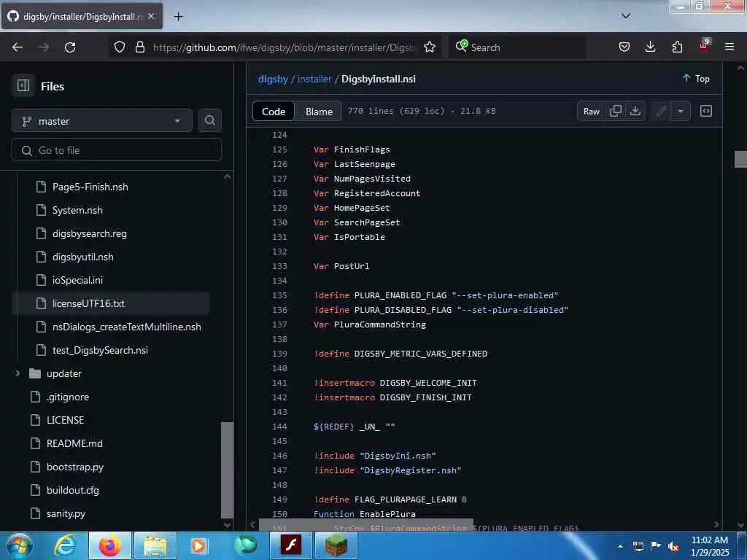Show hidden tray icons arrow
The height and width of the screenshot is (560, 747).
coord(620,546)
